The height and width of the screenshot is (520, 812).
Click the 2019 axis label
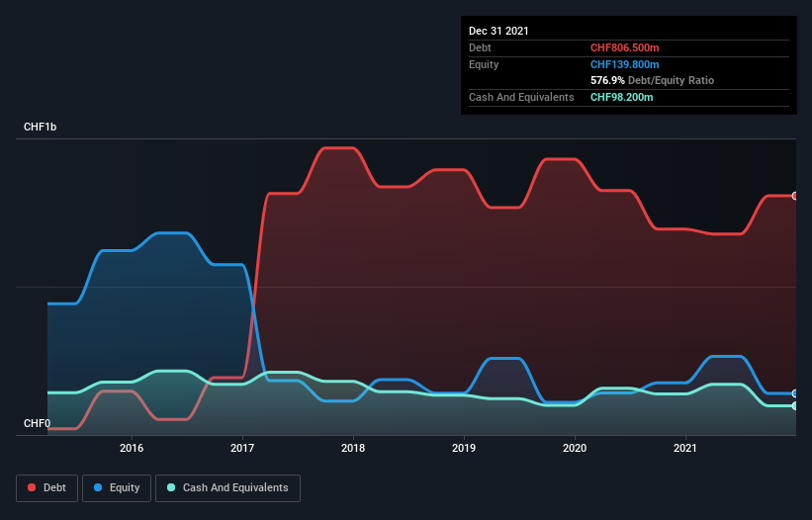pos(464,448)
